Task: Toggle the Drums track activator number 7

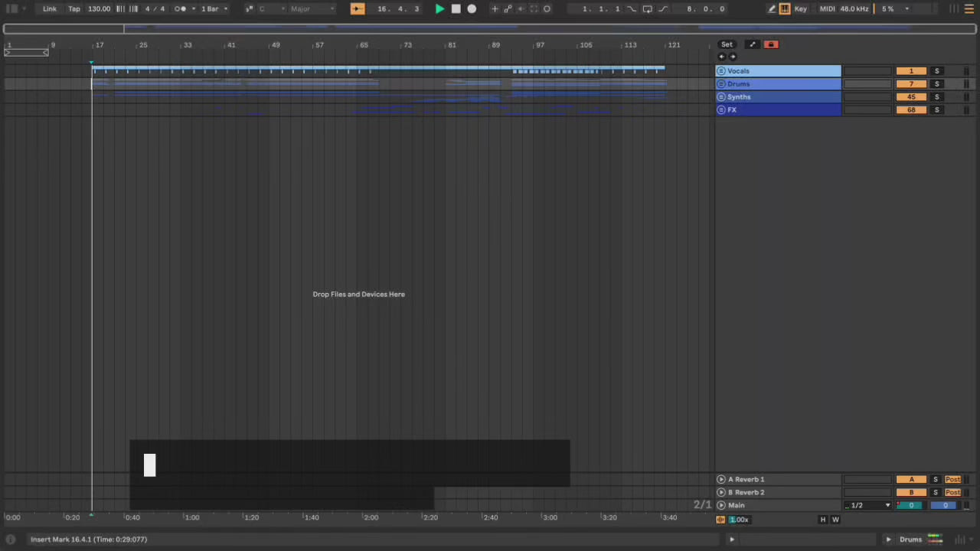Action: coord(911,84)
